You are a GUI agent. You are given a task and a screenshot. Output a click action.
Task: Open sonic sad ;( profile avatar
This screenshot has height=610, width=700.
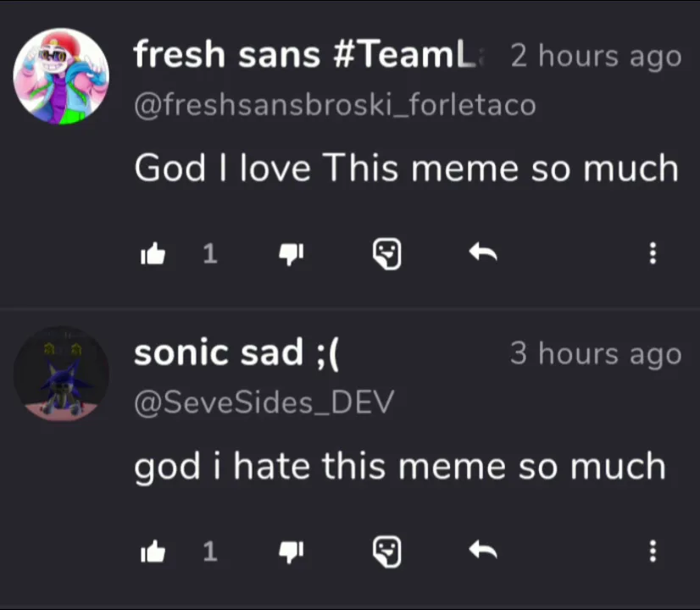61,374
